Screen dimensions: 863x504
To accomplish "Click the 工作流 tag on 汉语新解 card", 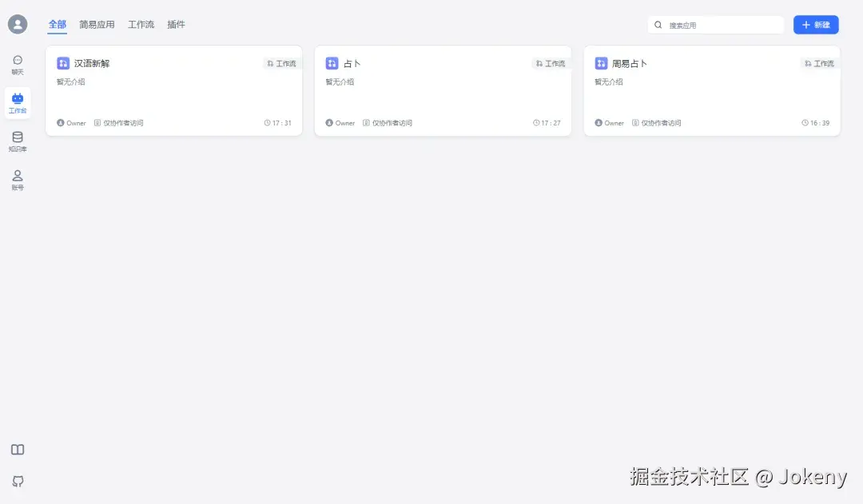I will pyautogui.click(x=281, y=63).
